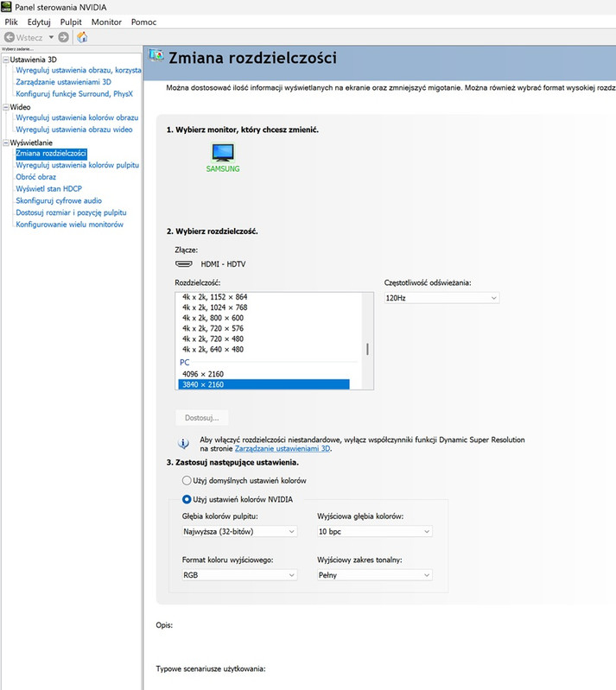Viewport: 616px width, 690px height.
Task: Collapse the Ustawienia 3D tree node
Action: click(6, 60)
